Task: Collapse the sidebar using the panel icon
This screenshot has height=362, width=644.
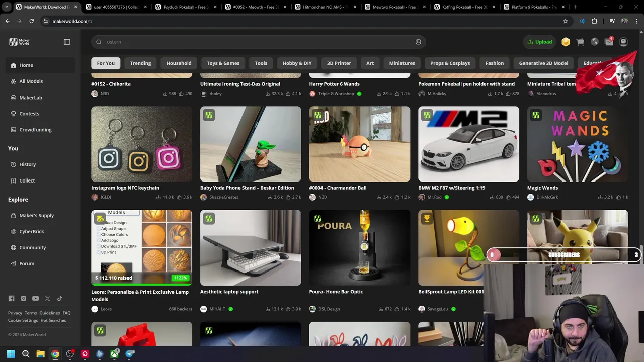Action: [x=67, y=42]
